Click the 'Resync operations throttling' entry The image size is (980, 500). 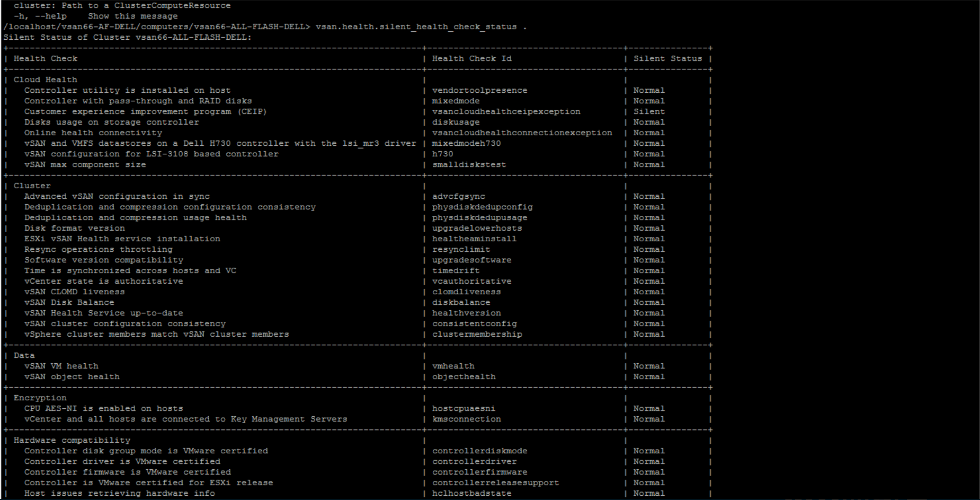[98, 249]
